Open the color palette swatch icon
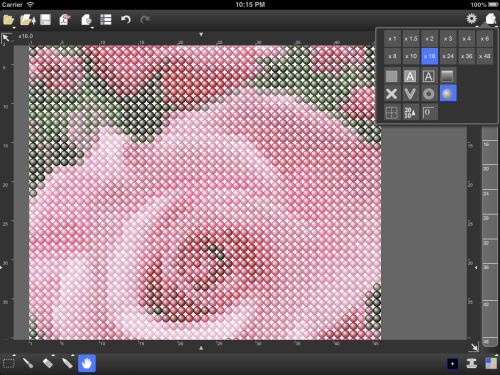The height and width of the screenshot is (375, 500). coord(491,363)
